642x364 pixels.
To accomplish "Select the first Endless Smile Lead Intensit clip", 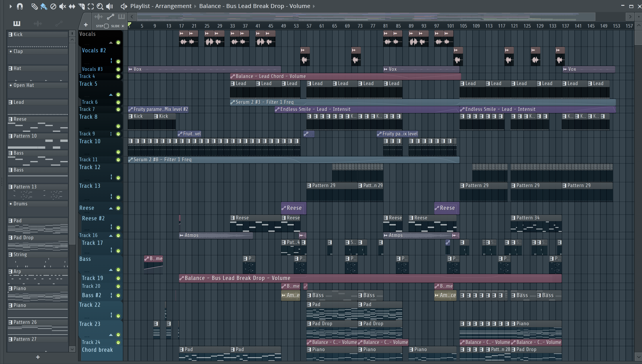I will pos(367,110).
